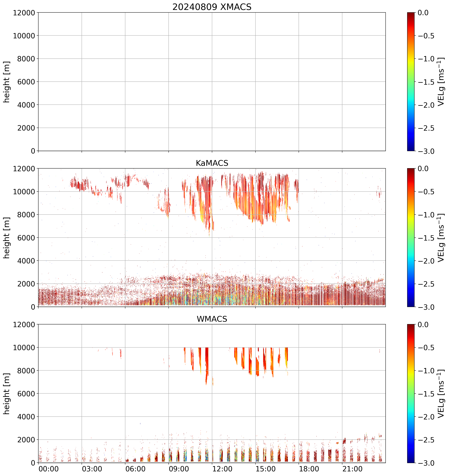449x476 pixels.
Task: Click the 12000 tick on XMACS axis
Action: click(24, 13)
